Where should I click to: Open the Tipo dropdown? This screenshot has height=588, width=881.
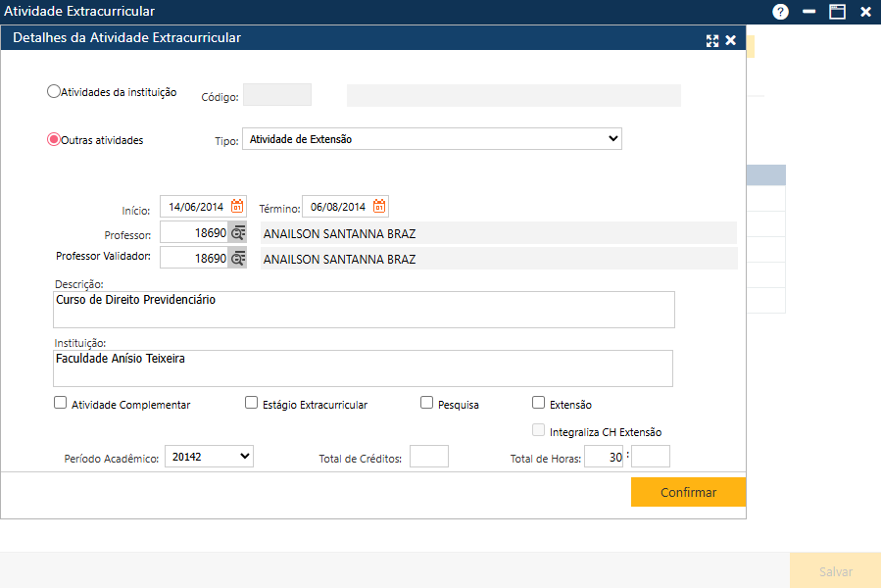click(x=432, y=139)
